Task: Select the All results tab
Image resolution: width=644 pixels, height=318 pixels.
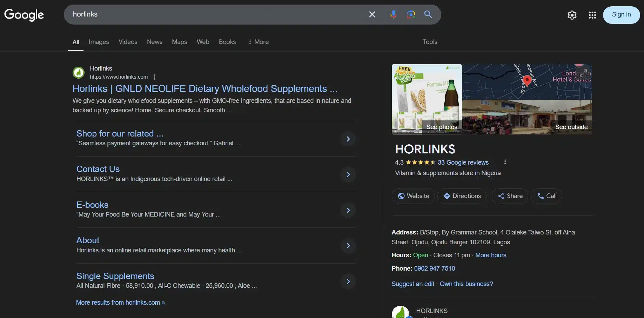Action: point(76,42)
